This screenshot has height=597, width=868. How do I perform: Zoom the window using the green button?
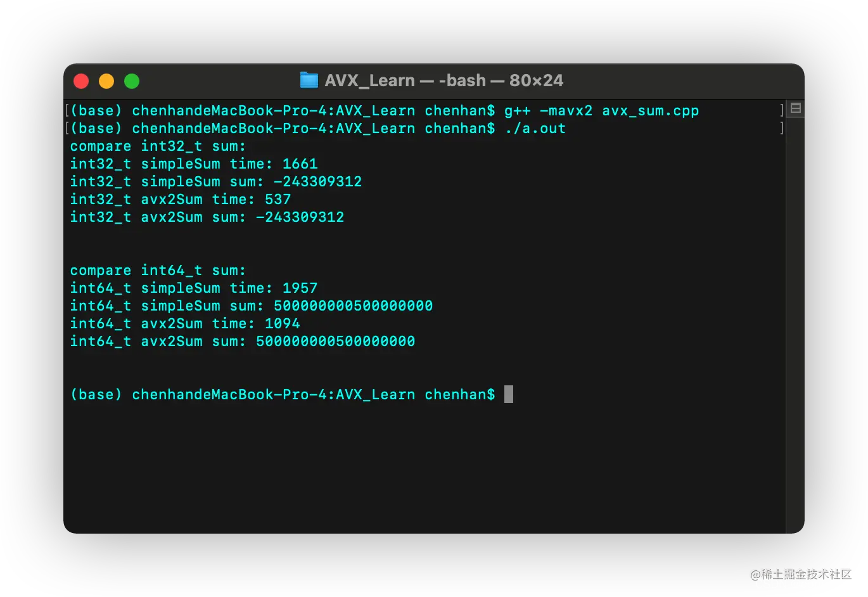(x=132, y=81)
